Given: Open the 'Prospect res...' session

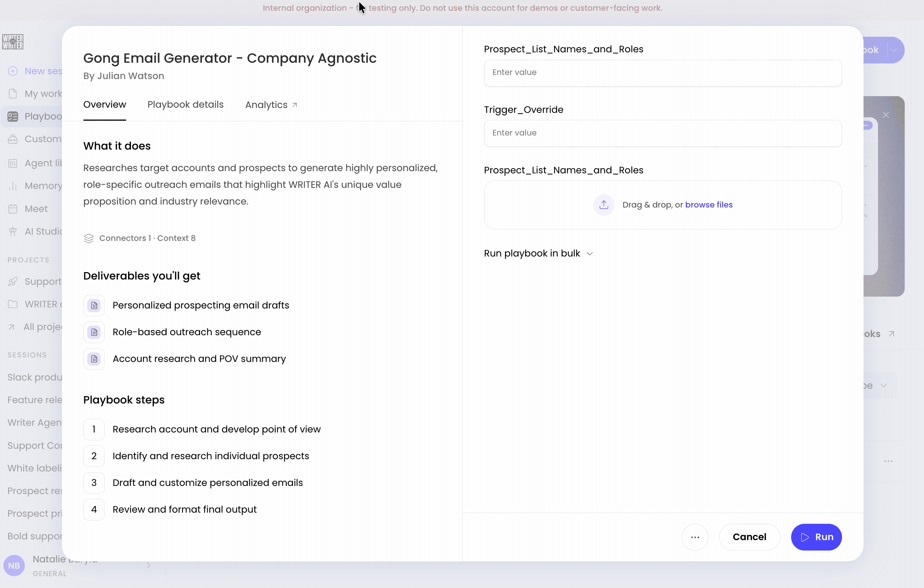Looking at the screenshot, I should pos(35,491).
